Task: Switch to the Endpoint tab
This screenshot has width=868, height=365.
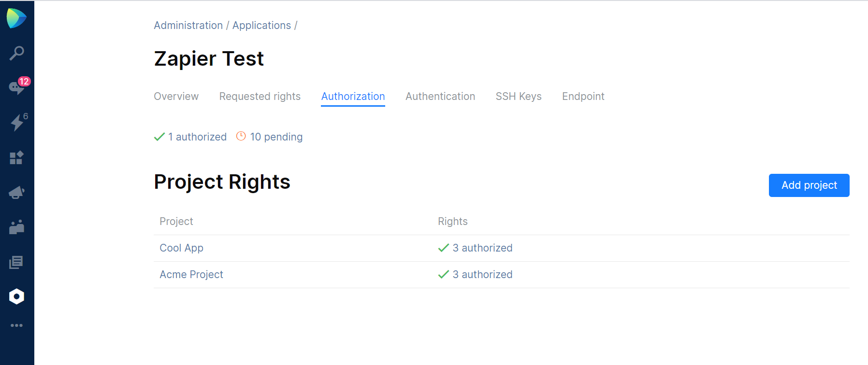Action: (583, 97)
